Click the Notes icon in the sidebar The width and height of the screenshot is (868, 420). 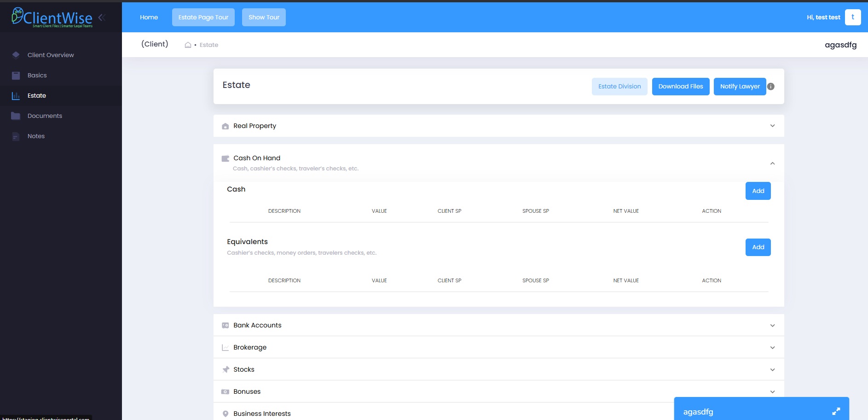[x=16, y=136]
